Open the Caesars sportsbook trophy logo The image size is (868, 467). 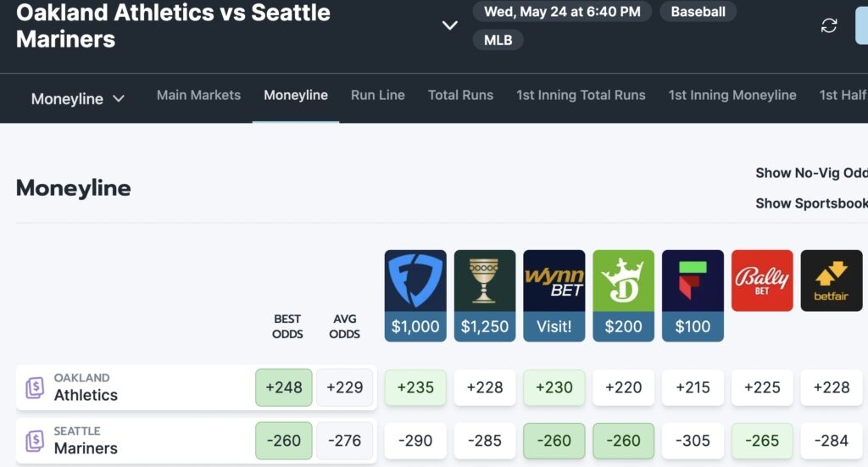pyautogui.click(x=484, y=281)
